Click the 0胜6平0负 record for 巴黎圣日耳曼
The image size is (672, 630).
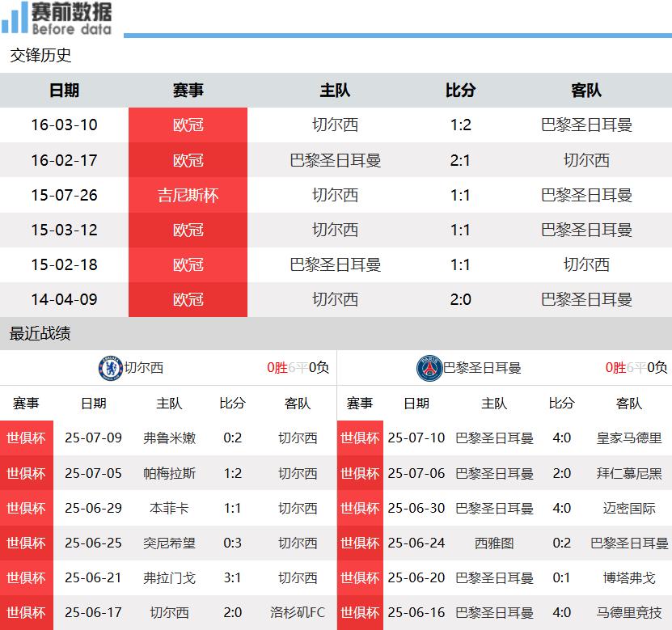[636, 367]
